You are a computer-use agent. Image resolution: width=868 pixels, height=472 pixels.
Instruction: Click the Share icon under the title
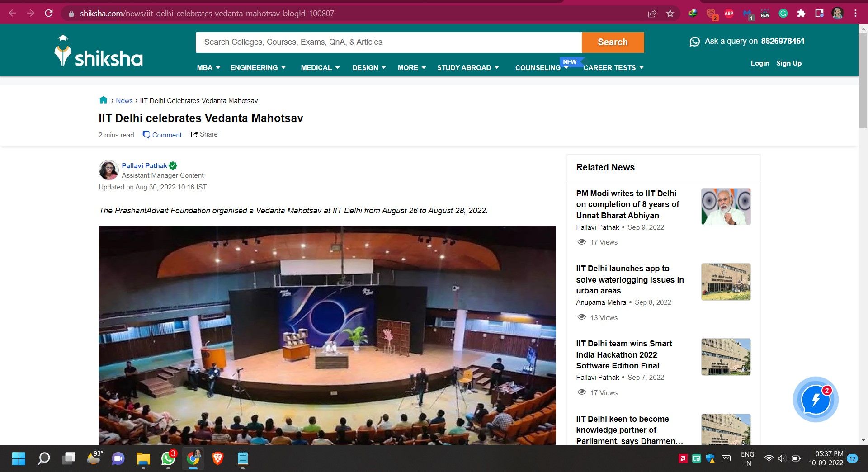pos(194,134)
